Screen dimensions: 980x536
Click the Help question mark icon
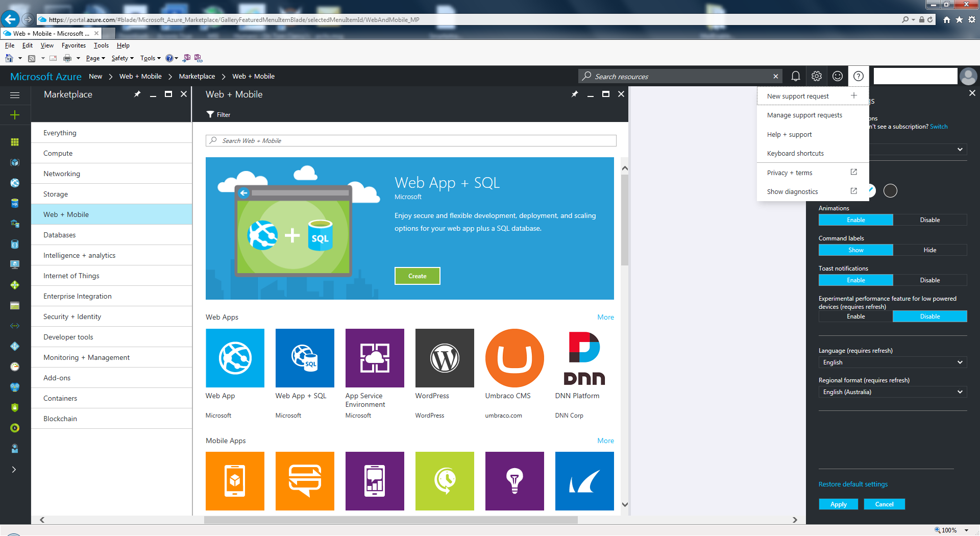[859, 76]
